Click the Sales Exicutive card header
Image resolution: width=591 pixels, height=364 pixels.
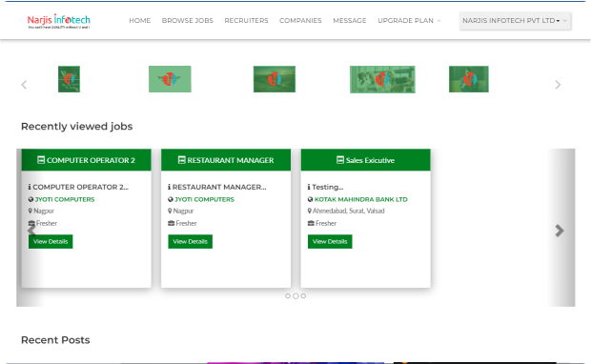[x=366, y=160]
